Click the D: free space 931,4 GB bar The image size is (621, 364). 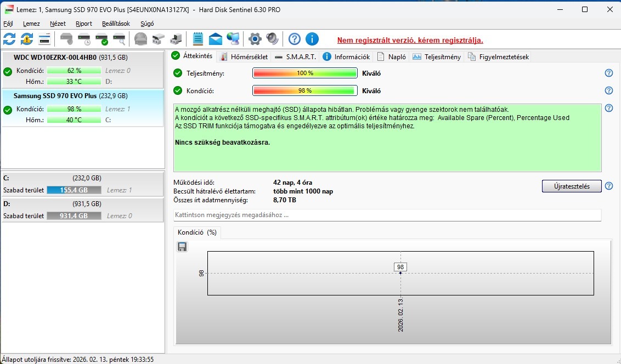[74, 215]
